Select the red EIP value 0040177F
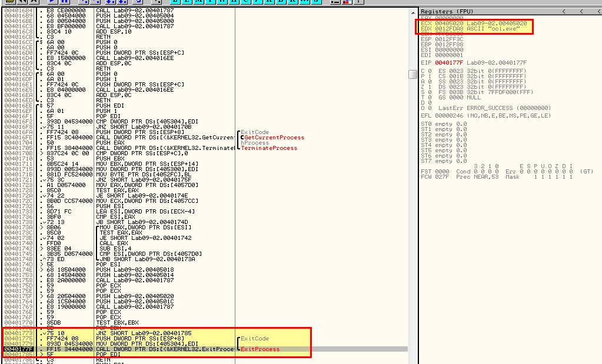 [x=449, y=62]
